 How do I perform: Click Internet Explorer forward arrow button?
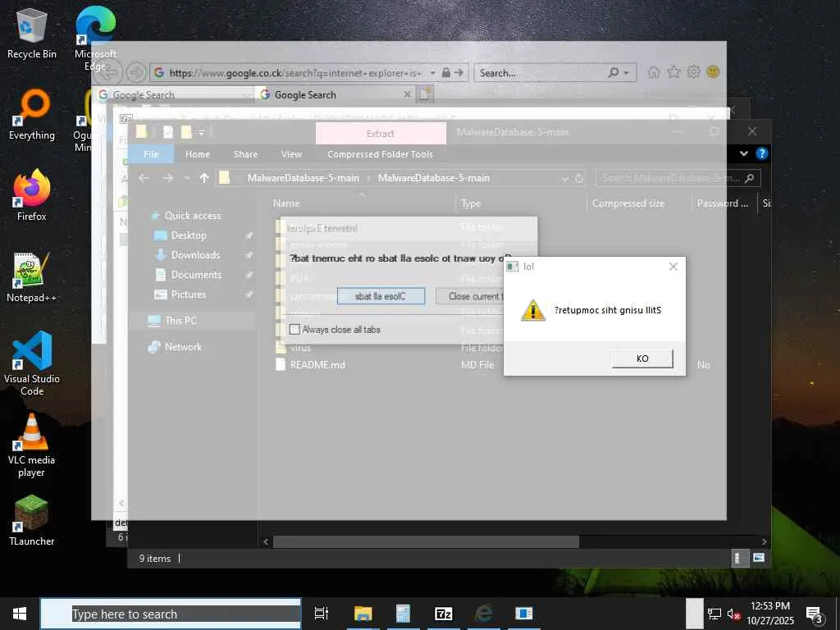click(137, 72)
